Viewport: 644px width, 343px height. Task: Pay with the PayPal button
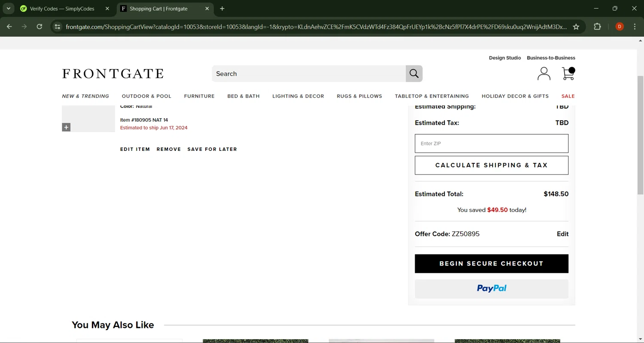coord(492,289)
